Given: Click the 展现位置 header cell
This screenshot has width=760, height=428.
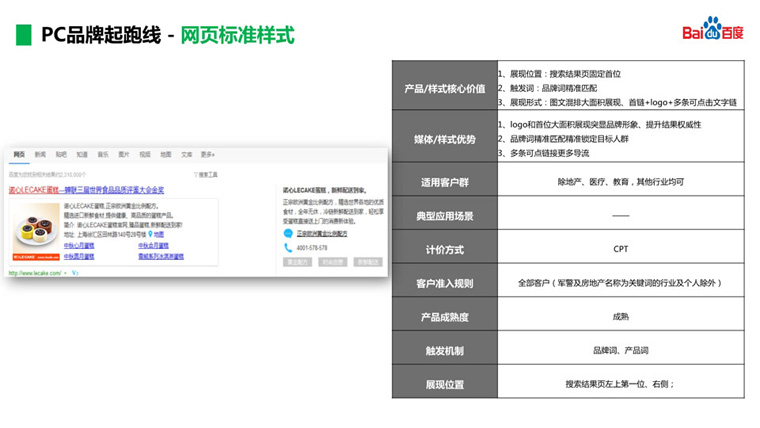Looking at the screenshot, I should click(x=444, y=381).
